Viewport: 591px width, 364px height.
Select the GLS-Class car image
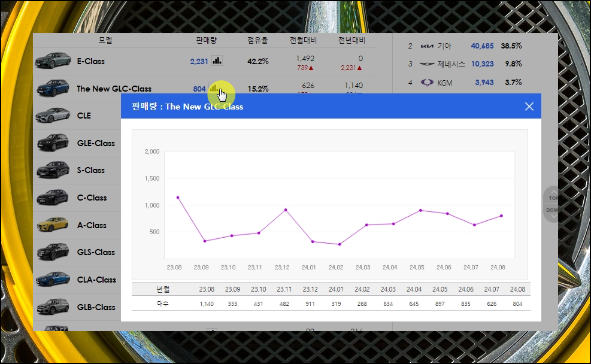(53, 252)
